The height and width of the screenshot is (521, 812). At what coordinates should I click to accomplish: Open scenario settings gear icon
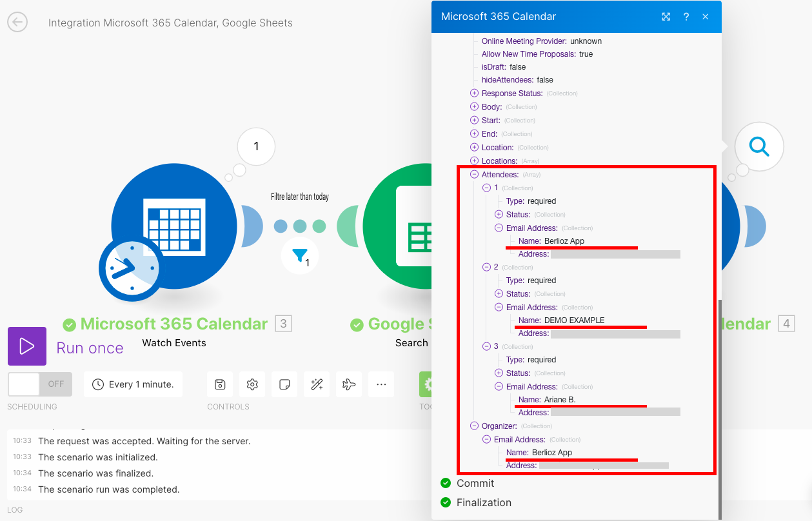pyautogui.click(x=252, y=384)
